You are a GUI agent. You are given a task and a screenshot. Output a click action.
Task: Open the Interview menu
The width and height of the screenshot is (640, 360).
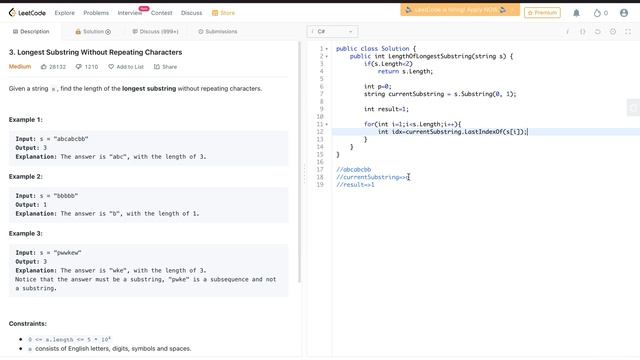click(130, 13)
